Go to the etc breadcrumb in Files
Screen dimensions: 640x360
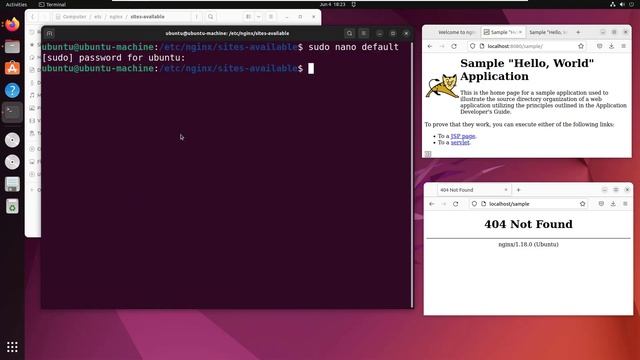(98, 17)
